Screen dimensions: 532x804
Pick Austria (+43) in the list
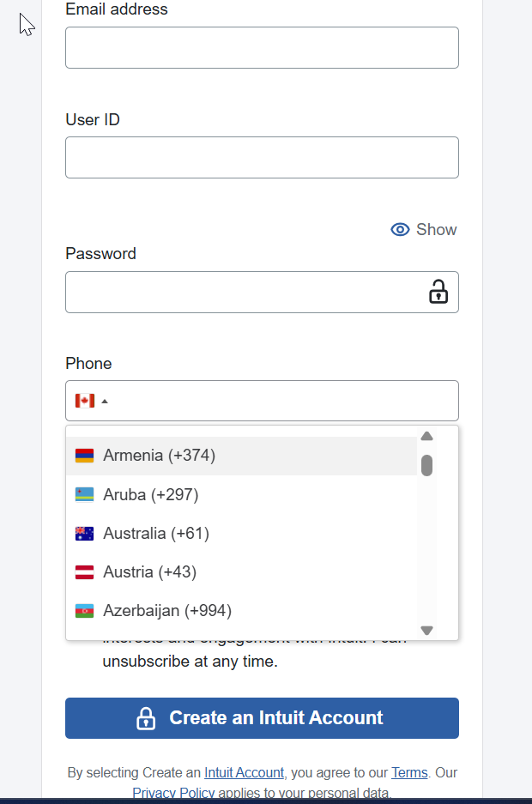coord(150,572)
